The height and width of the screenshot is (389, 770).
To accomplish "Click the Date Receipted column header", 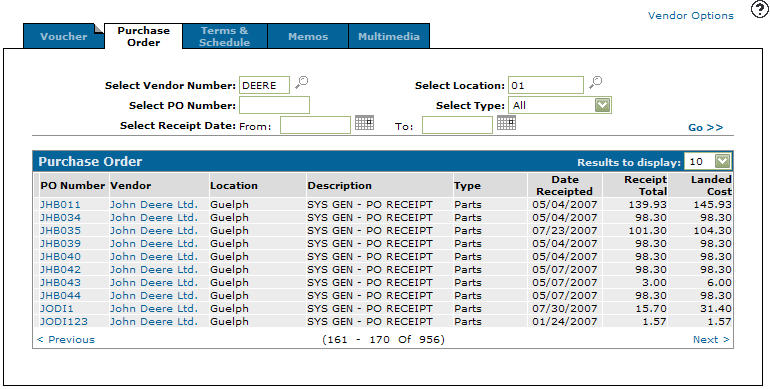I will [565, 185].
